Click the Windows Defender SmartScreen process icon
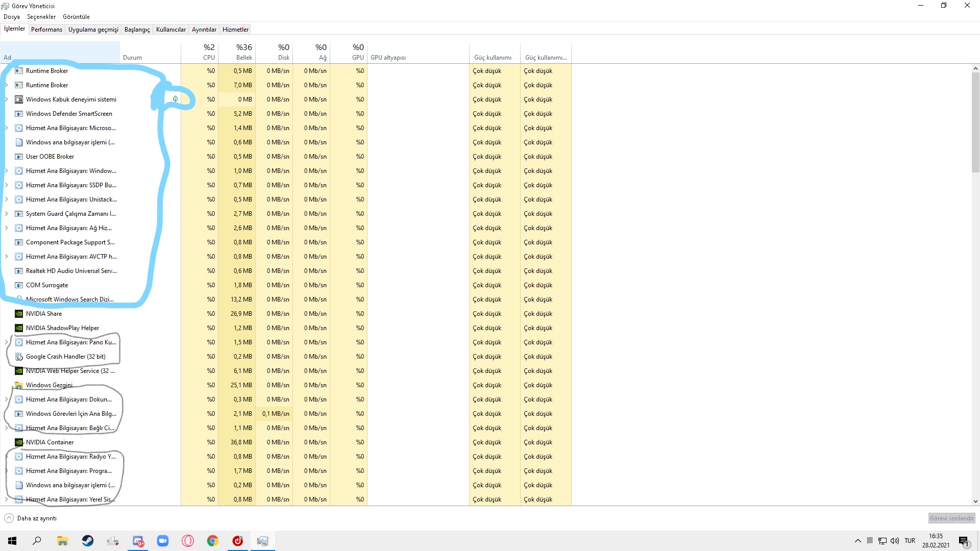 tap(19, 114)
